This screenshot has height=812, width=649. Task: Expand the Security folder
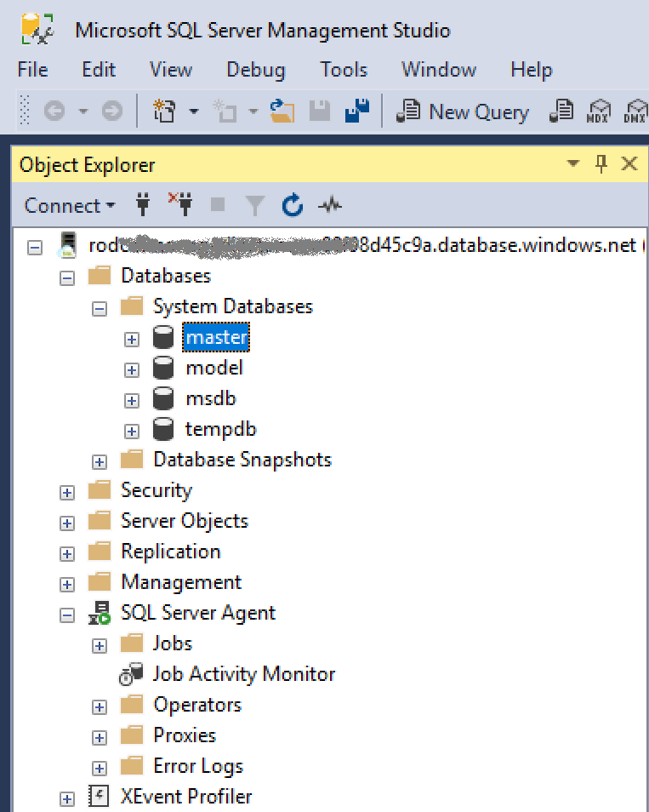67,492
